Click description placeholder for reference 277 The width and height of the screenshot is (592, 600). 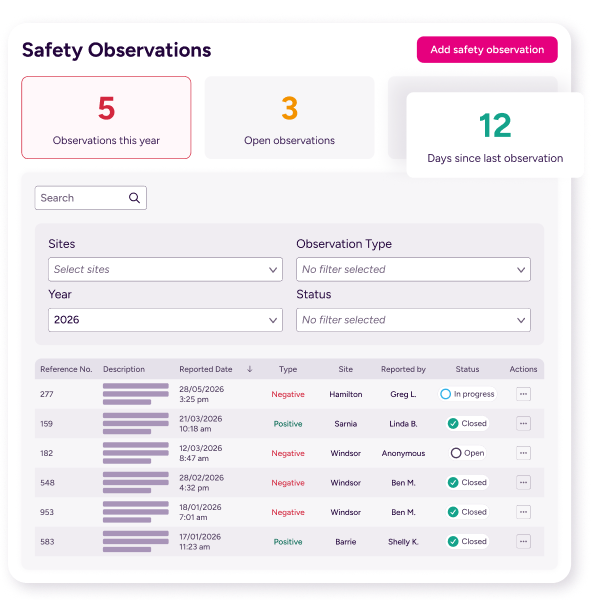[x=135, y=394]
